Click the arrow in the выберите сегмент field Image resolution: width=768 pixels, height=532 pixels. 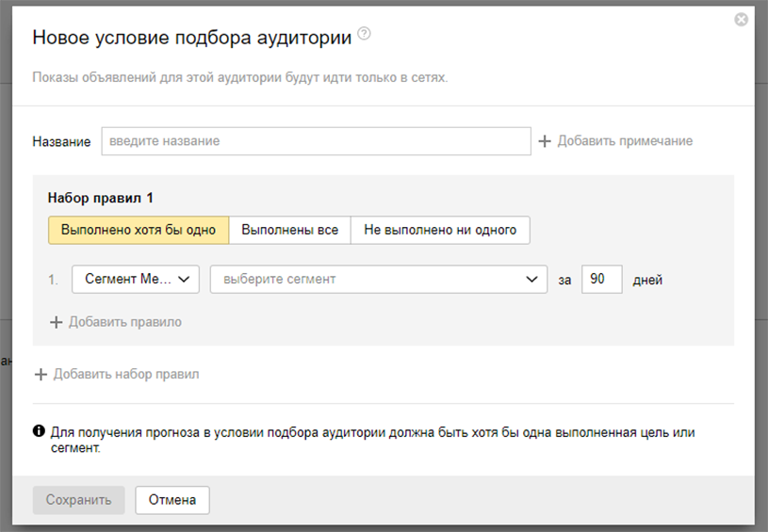pos(531,280)
